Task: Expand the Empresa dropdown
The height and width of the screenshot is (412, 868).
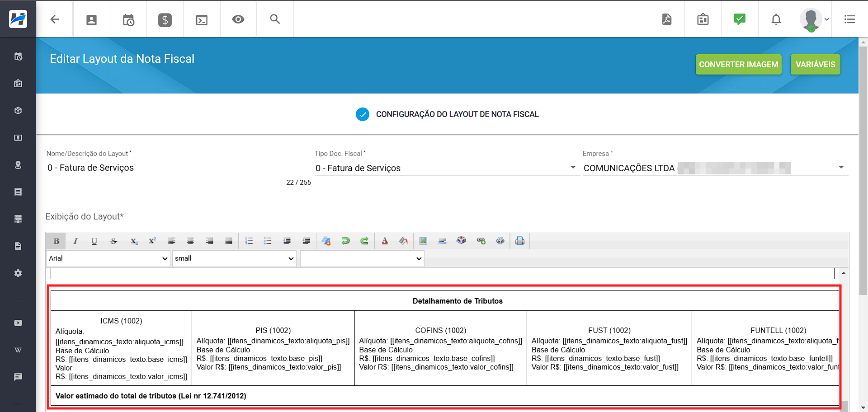Action: point(841,168)
